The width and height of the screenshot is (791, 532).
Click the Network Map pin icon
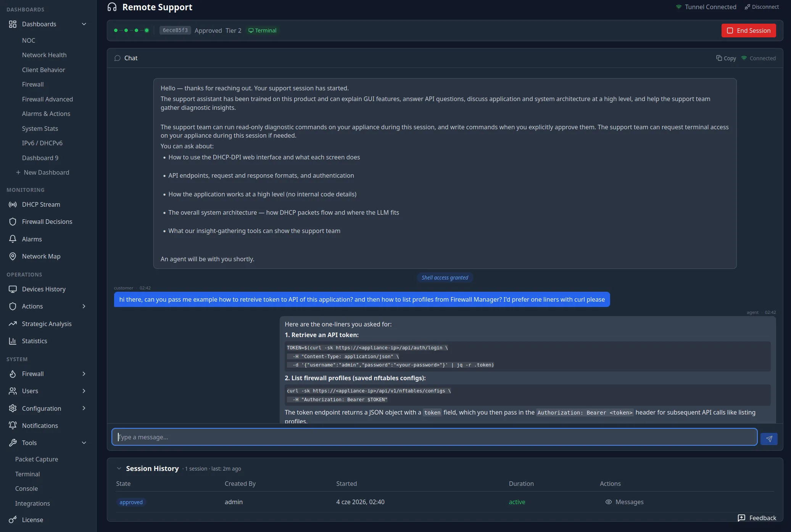point(13,256)
